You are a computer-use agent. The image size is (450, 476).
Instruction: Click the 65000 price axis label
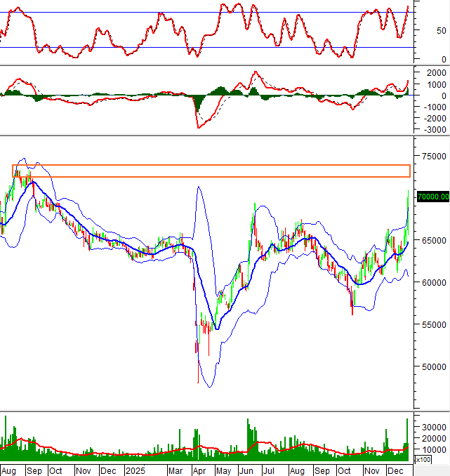click(x=432, y=240)
